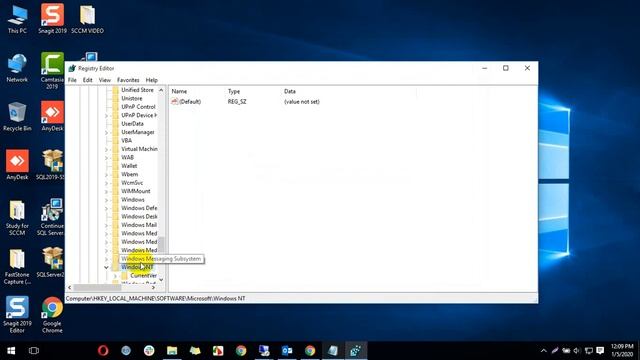Open View menu in Registry Editor
Viewport: 640px width, 360px height.
point(104,80)
